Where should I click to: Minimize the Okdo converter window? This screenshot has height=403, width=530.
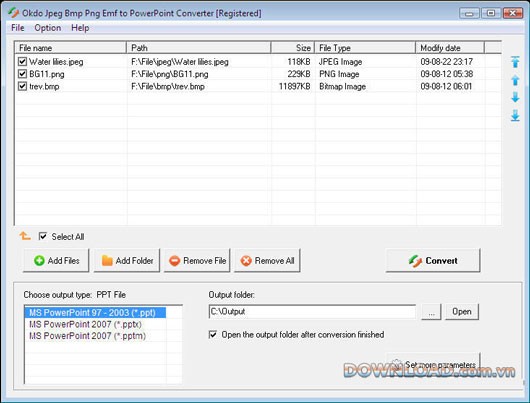point(469,13)
